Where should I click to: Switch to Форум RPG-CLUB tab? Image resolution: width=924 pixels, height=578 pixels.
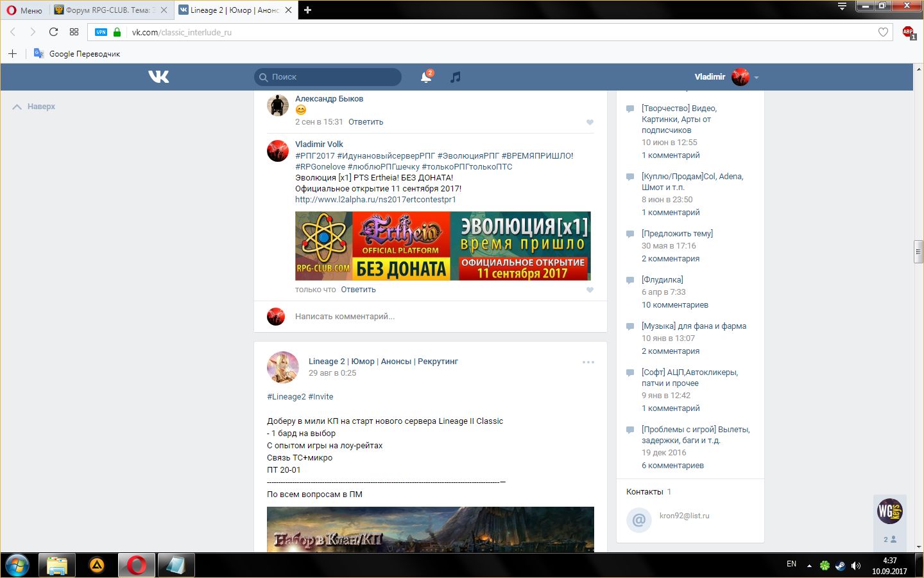[111, 10]
